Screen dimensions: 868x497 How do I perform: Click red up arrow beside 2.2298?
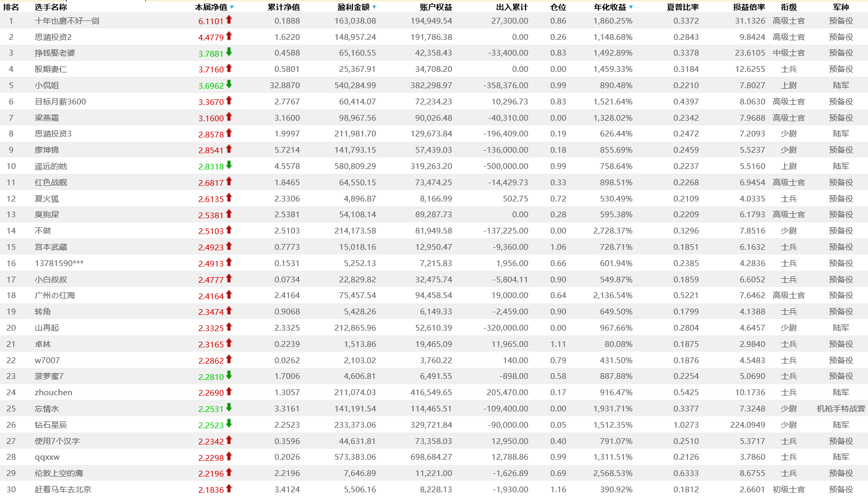[x=229, y=457]
